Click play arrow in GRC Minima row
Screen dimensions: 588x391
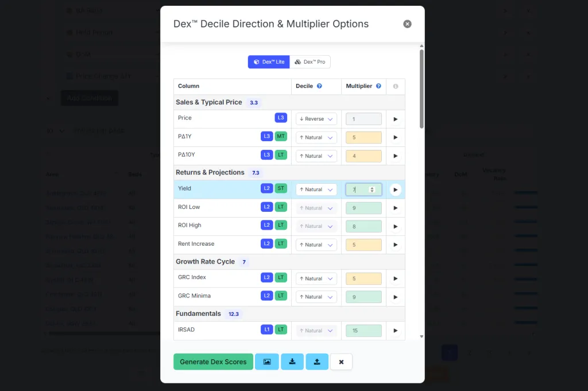(395, 297)
